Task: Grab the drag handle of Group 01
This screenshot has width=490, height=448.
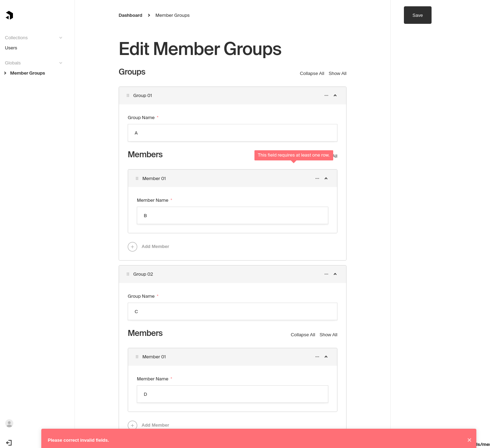Action: coord(128,95)
